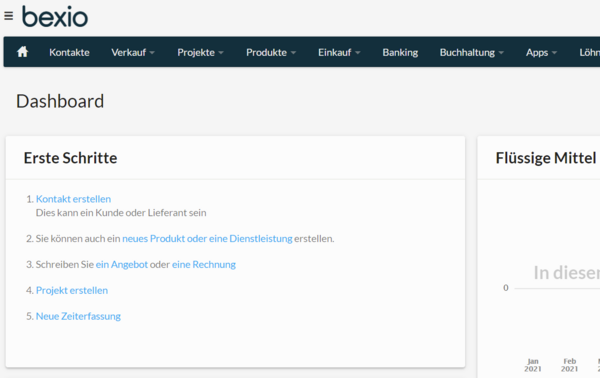Expand the Apps dropdown
This screenshot has width=600, height=378.
[x=541, y=52]
